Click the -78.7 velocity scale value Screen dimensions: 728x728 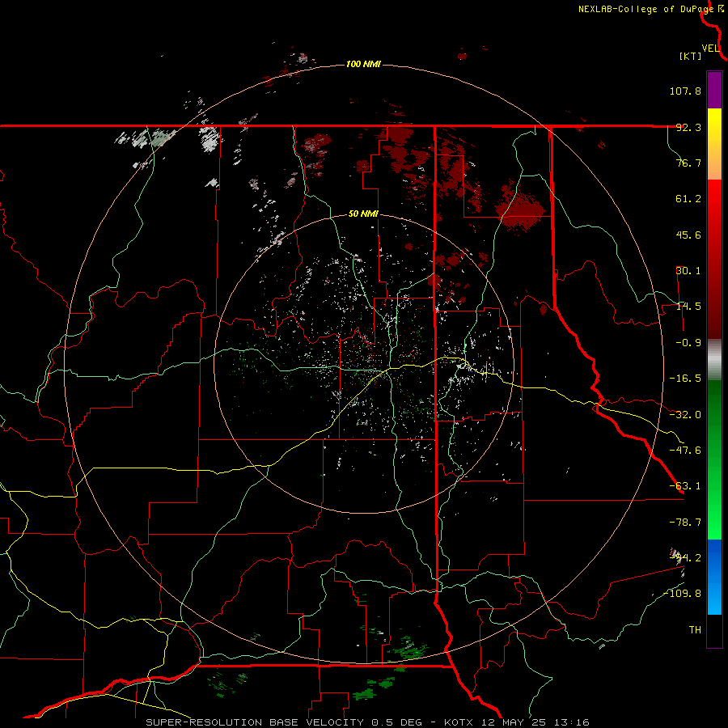click(685, 523)
